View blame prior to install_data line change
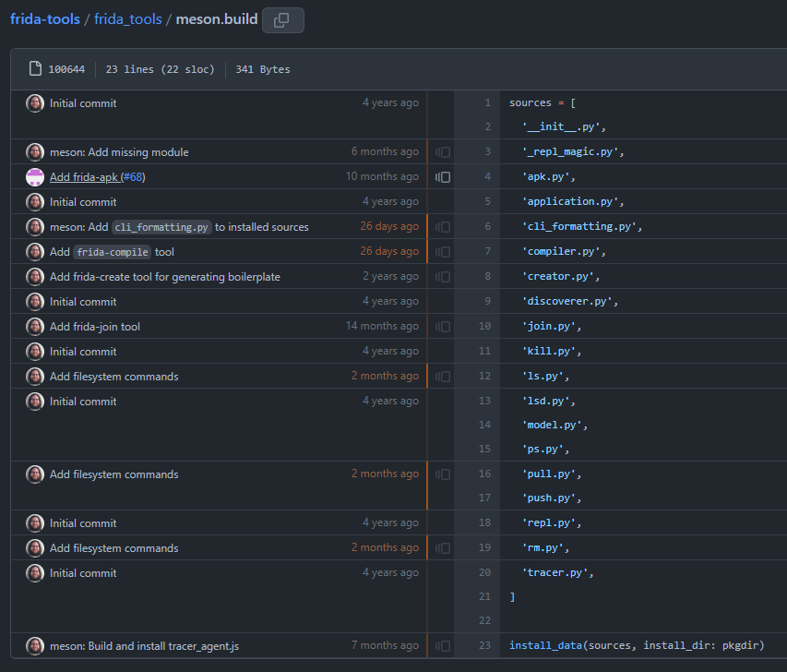 (x=443, y=646)
